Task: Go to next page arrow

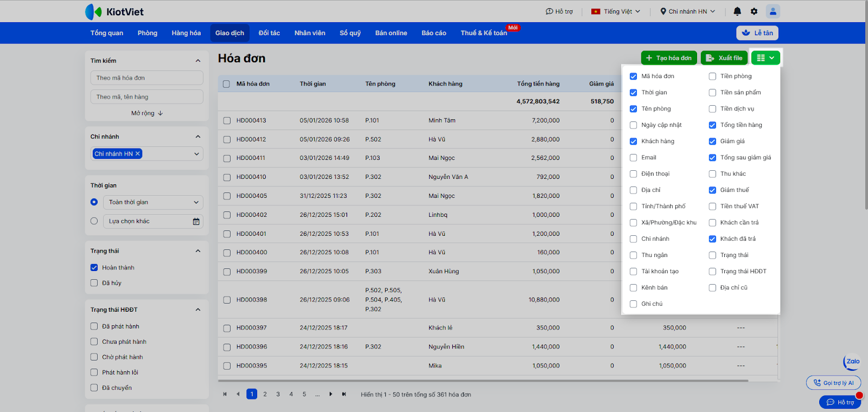Action: click(331, 394)
